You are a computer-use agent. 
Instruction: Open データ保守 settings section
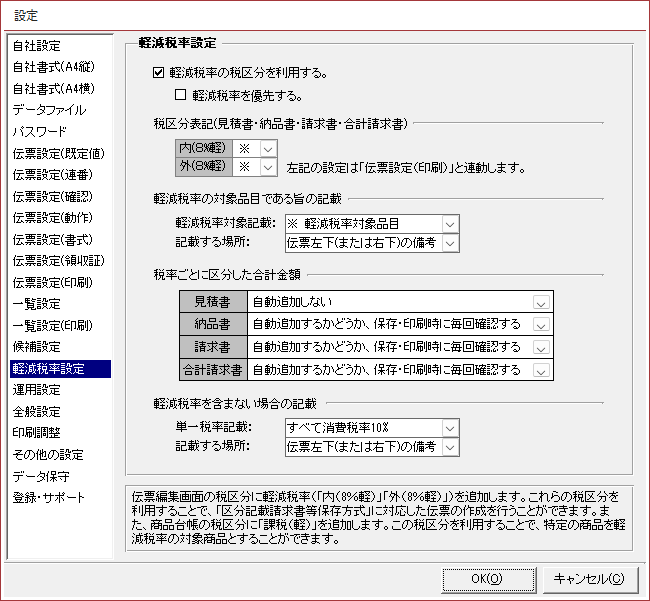[41, 476]
